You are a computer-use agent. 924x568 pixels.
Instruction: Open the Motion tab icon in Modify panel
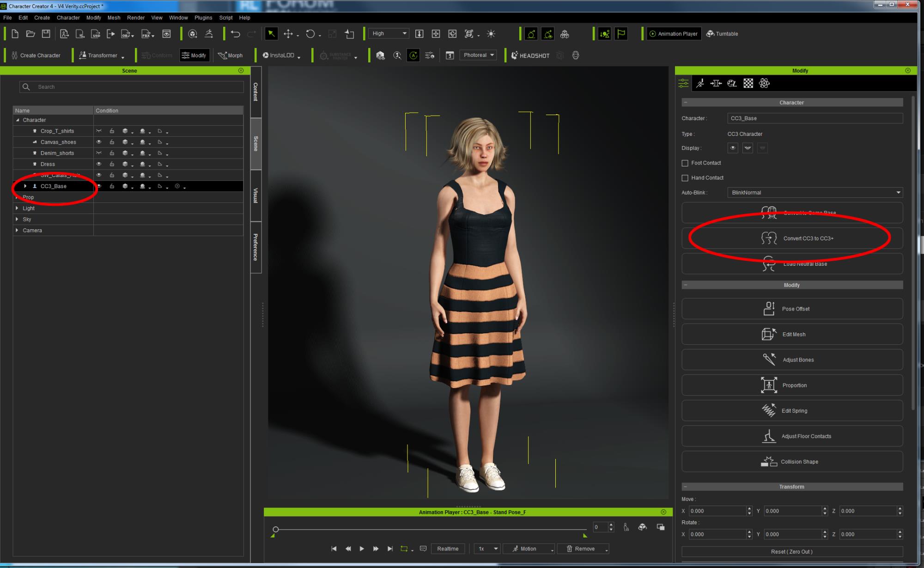[x=700, y=83]
